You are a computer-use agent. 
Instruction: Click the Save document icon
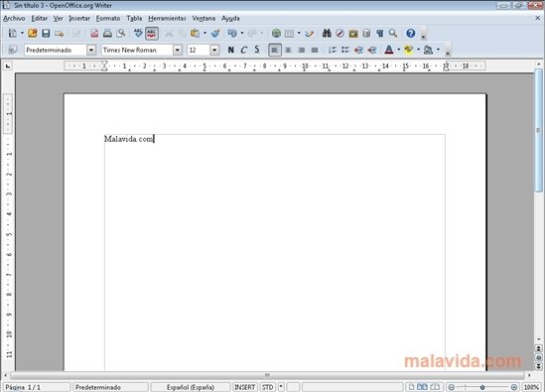(46, 34)
